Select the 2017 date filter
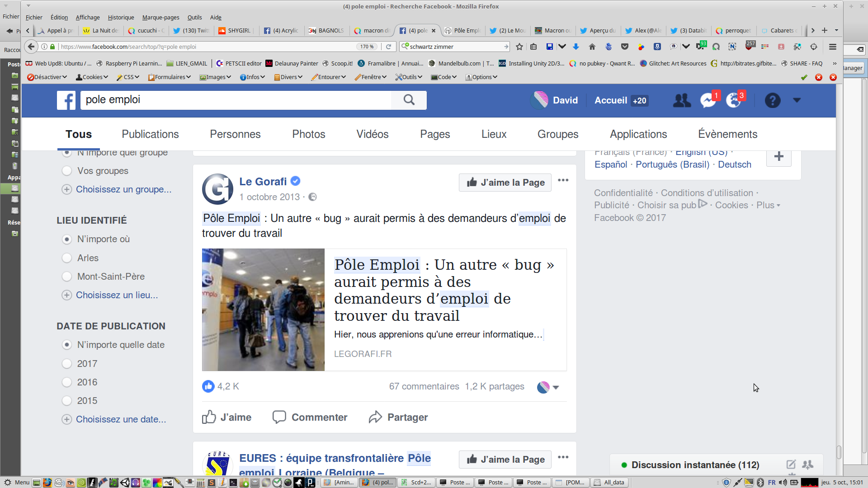868x488 pixels. click(x=67, y=364)
